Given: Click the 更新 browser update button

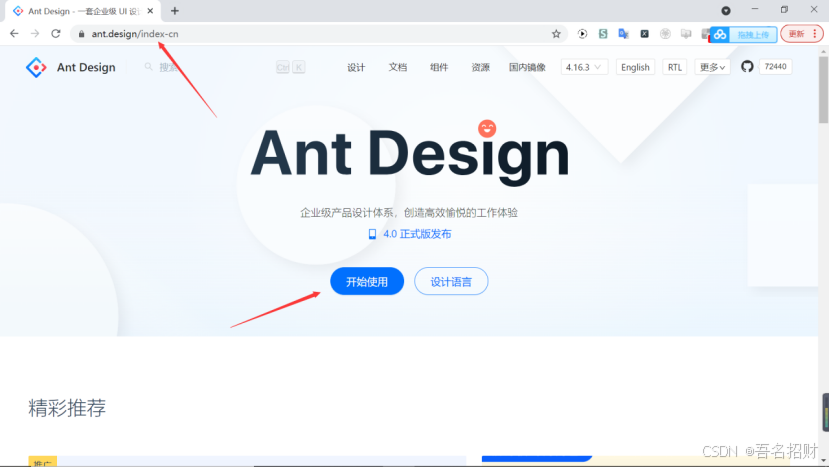Looking at the screenshot, I should coord(796,34).
